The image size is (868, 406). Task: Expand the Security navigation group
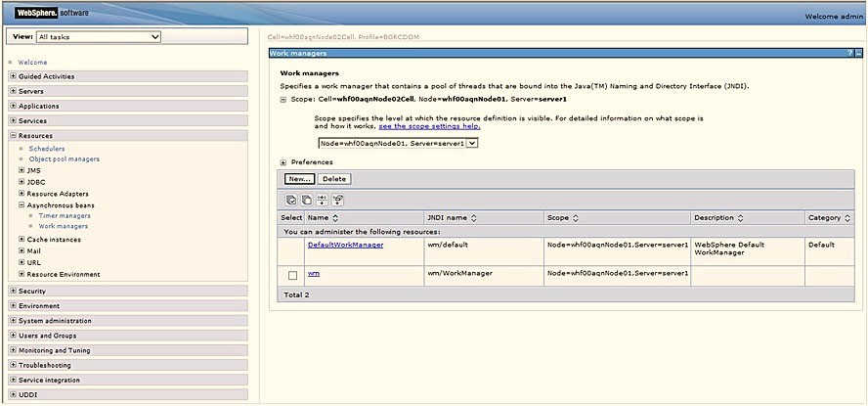[x=14, y=291]
